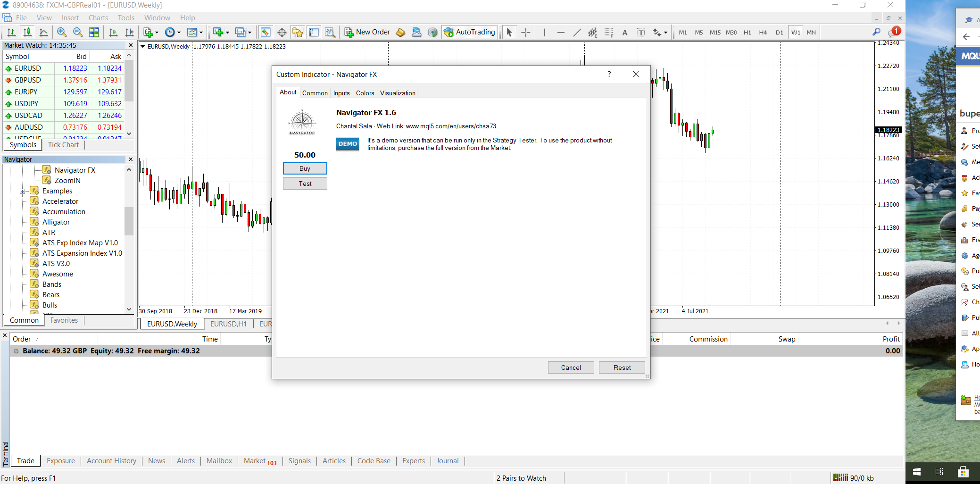Tile chart windows with the grid icon
The width and height of the screenshot is (980, 484).
pos(94,32)
